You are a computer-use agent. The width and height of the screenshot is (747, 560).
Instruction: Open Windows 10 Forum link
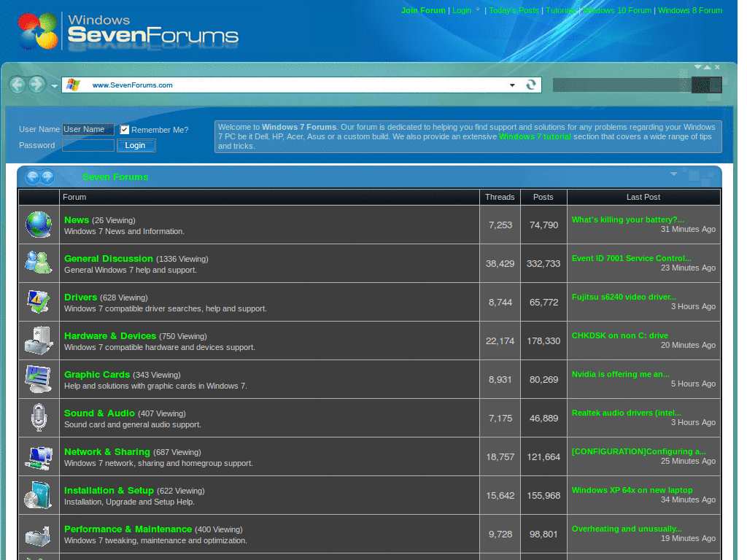[x=617, y=10]
